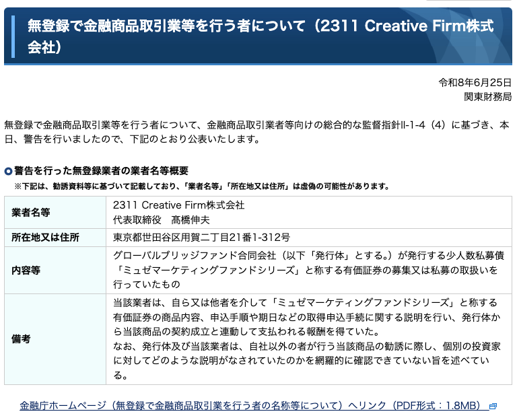Click the 備考 table header cell
The width and height of the screenshot is (517, 420).
(x=55, y=339)
